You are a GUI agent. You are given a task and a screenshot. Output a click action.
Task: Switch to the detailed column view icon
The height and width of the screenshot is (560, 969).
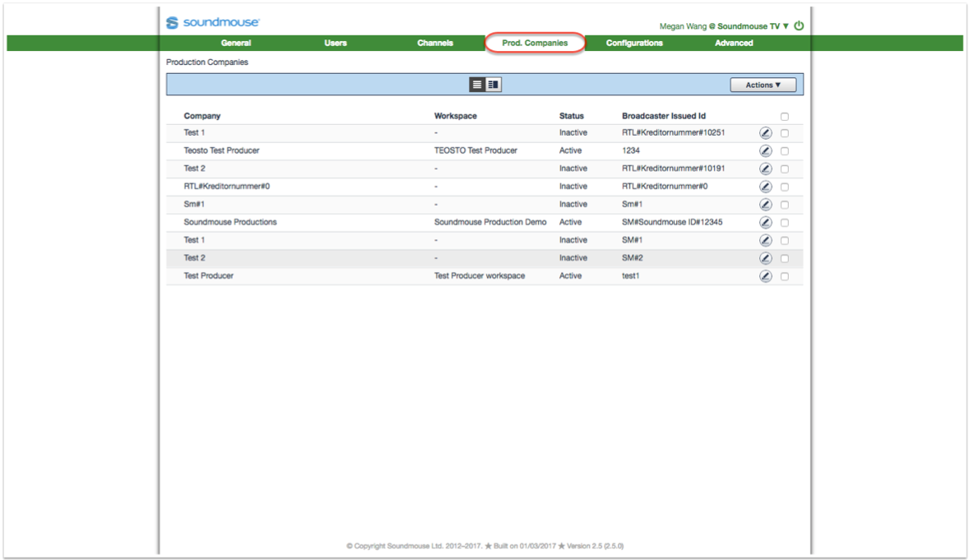494,85
